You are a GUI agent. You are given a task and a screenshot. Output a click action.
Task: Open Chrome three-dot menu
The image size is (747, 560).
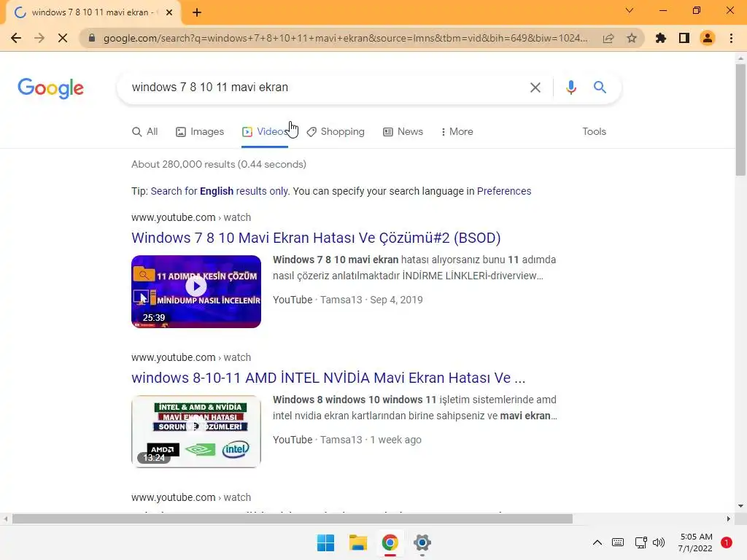pos(731,38)
